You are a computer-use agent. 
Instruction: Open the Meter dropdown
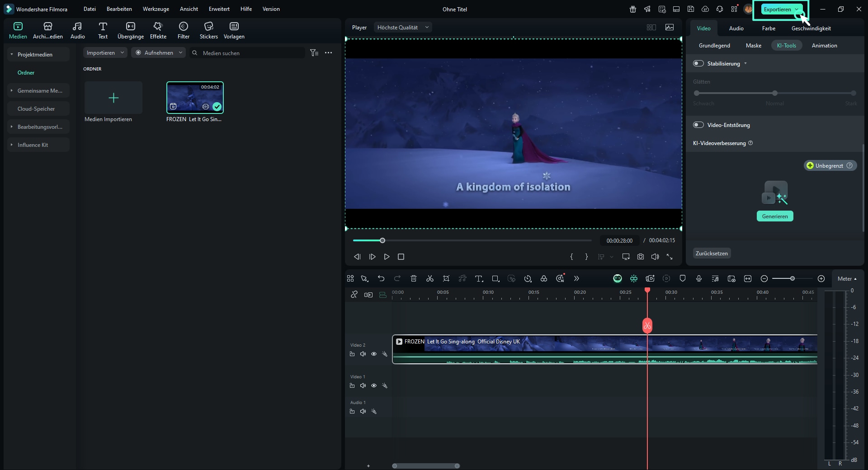847,279
